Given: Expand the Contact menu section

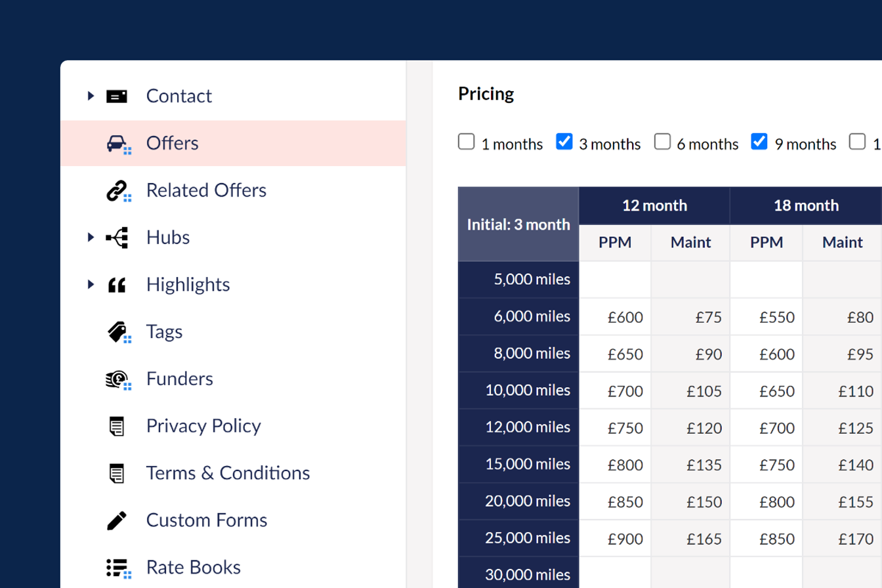Looking at the screenshot, I should point(91,96).
